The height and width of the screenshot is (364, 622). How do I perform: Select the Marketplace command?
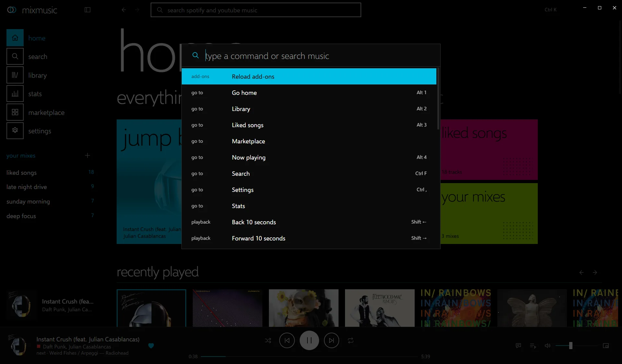[309, 141]
